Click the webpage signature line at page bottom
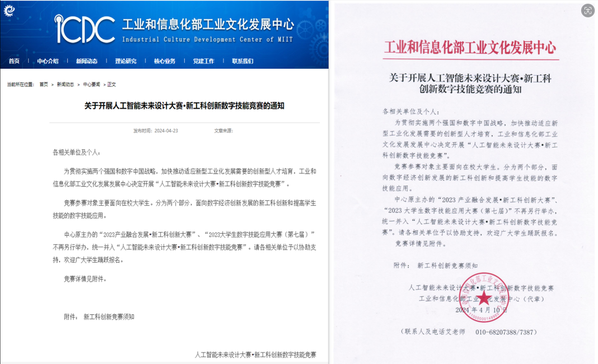Viewport: 598px width, 364px height. click(255, 355)
